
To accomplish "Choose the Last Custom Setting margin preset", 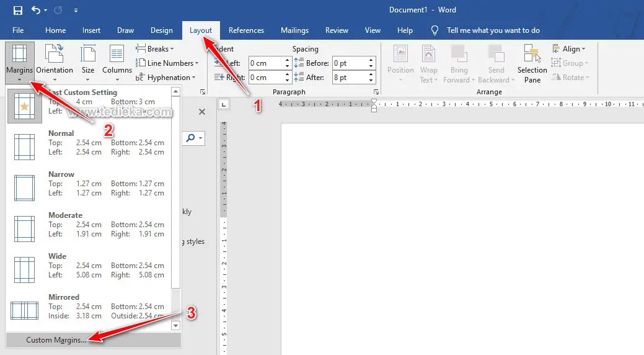I will (89, 106).
